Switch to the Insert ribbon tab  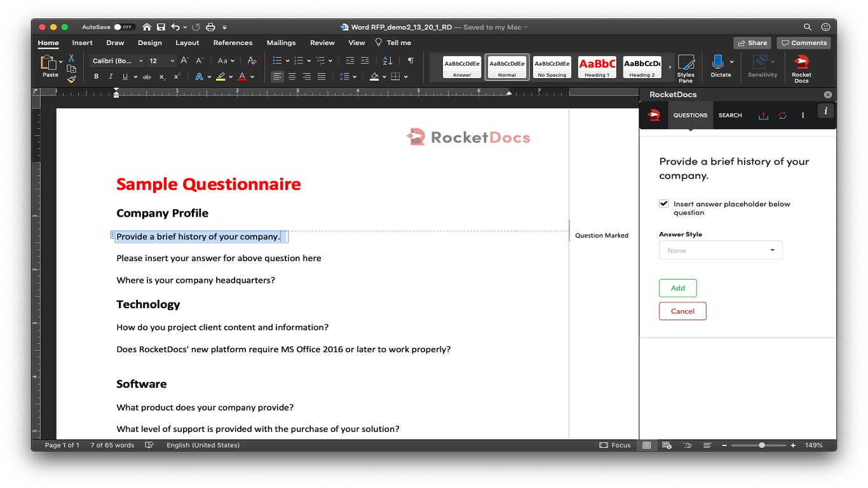82,43
